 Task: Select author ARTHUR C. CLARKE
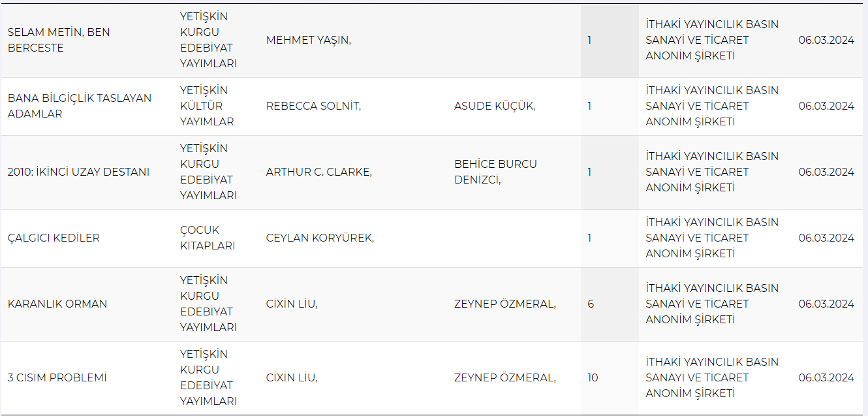[318, 172]
